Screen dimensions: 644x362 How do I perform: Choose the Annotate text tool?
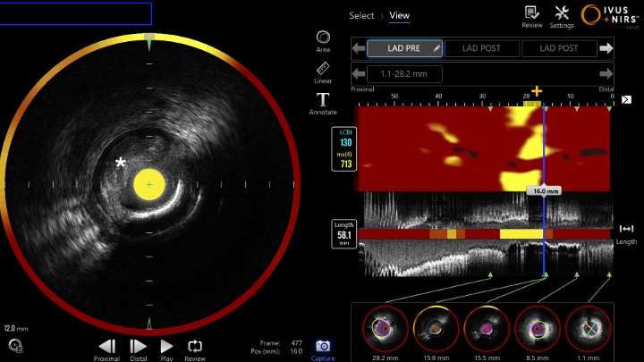[x=323, y=101]
